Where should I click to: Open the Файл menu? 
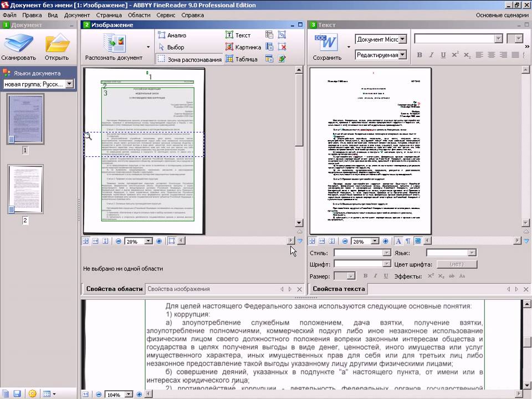(9, 15)
